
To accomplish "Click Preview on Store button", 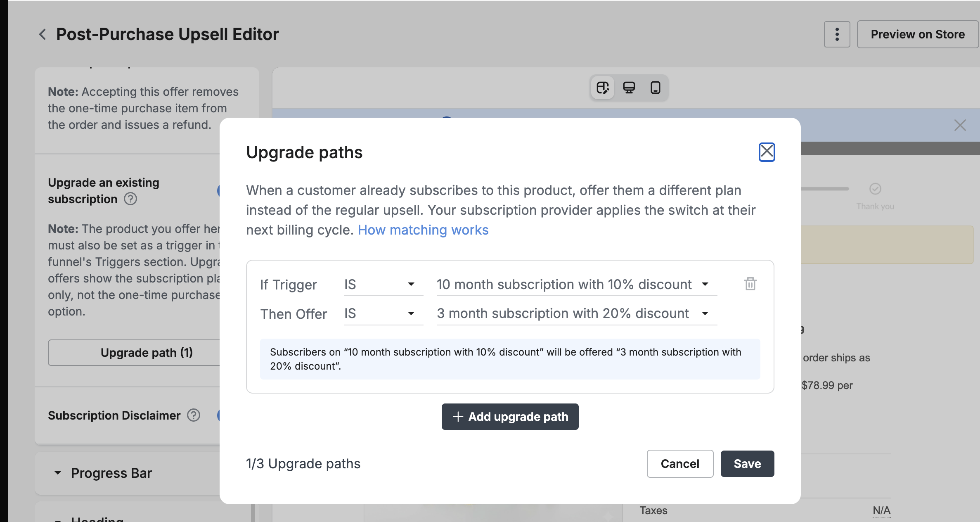I will point(917,34).
